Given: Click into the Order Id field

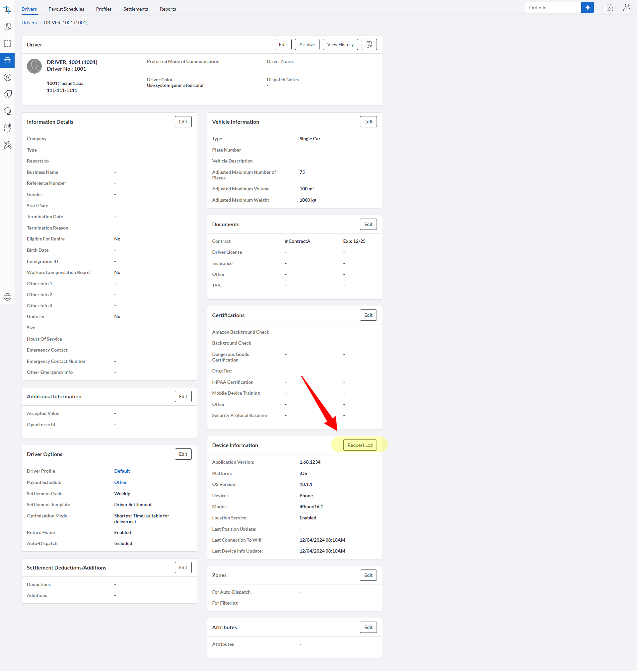Looking at the screenshot, I should pyautogui.click(x=552, y=8).
